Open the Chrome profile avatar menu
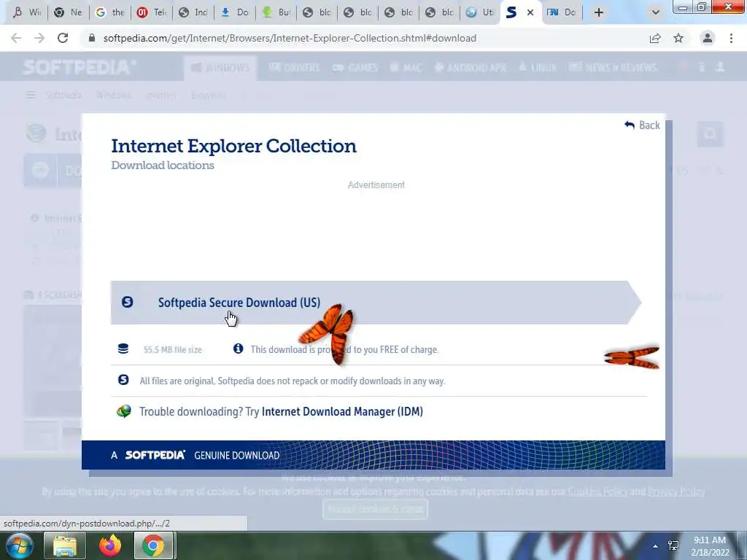The image size is (747, 560). click(708, 38)
